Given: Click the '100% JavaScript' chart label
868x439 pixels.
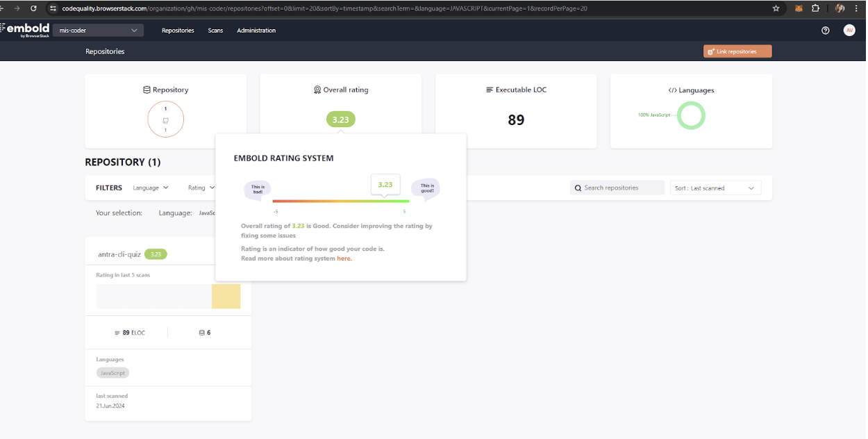Looking at the screenshot, I should 653,115.
